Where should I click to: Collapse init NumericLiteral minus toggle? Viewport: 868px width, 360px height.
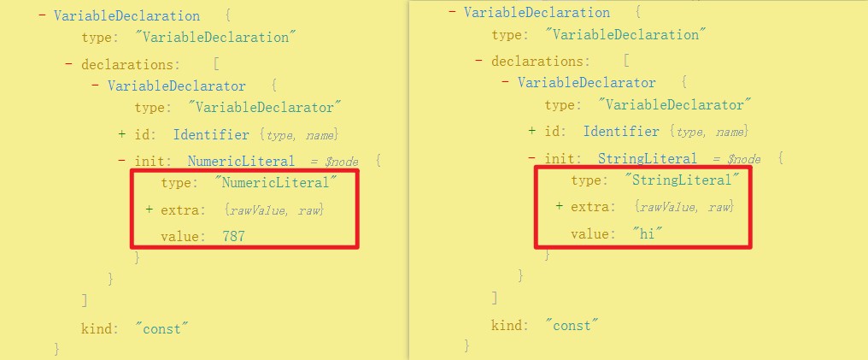point(122,161)
